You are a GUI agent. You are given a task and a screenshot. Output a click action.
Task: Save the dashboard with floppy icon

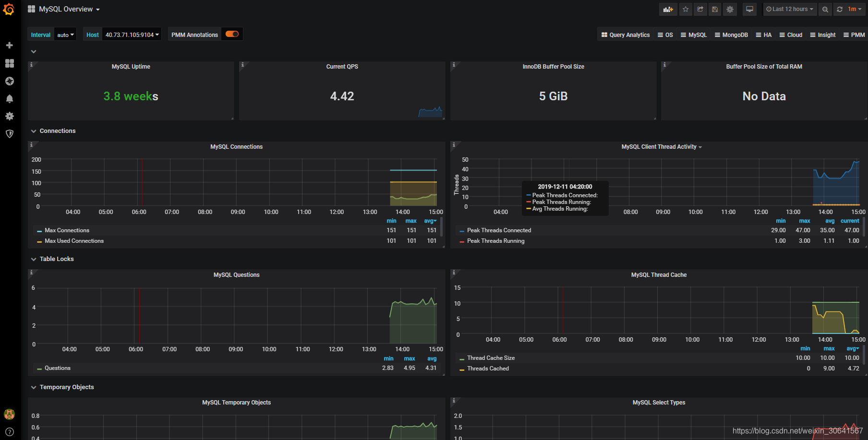[715, 9]
